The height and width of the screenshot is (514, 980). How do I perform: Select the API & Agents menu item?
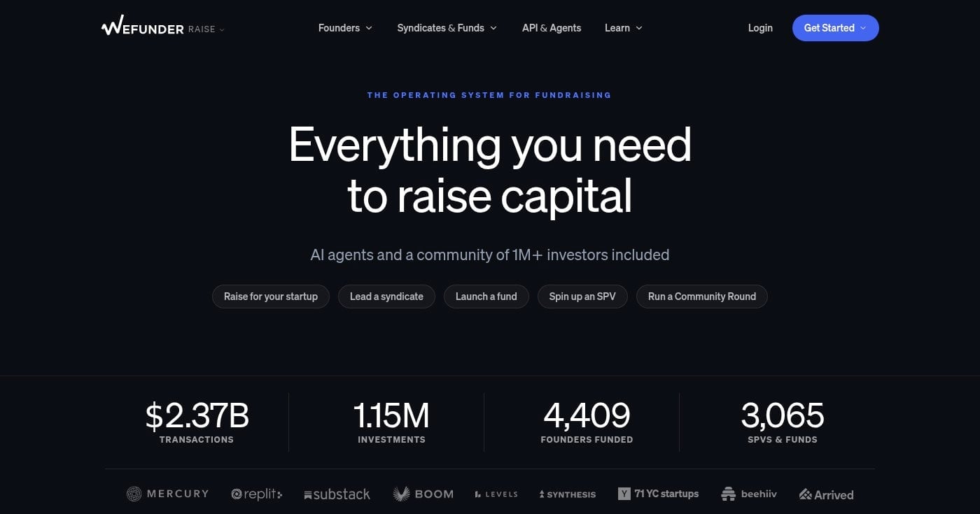[551, 28]
